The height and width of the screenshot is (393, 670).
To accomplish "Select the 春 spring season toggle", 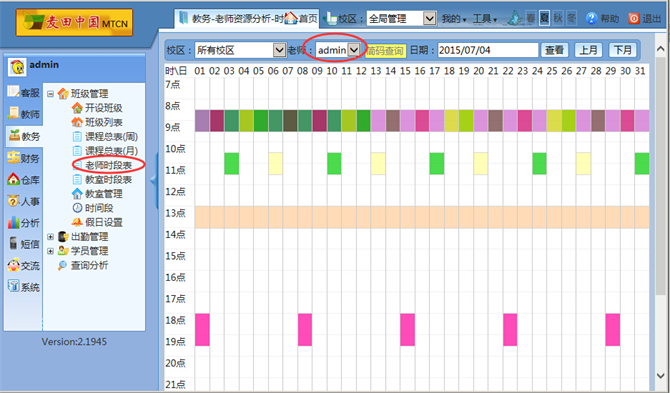I will [x=530, y=18].
